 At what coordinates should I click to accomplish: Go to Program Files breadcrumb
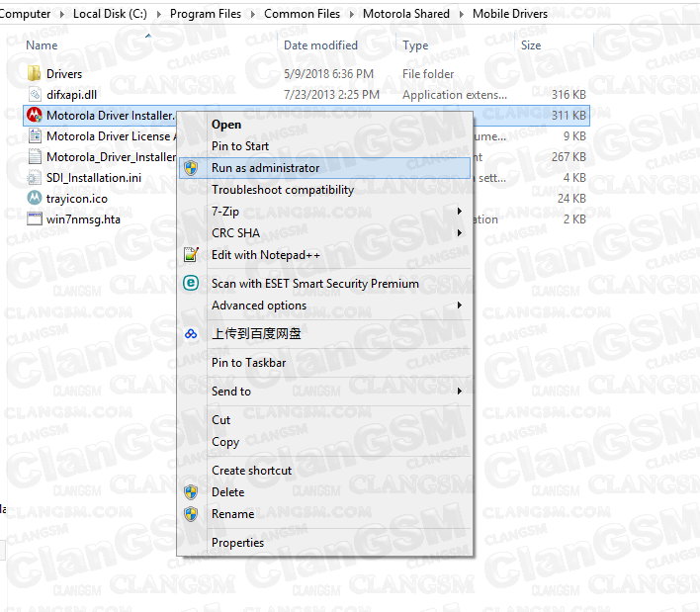(206, 14)
